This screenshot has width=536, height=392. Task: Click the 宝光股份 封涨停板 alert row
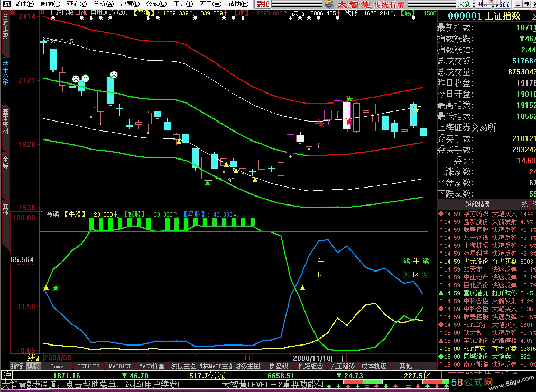(487, 341)
